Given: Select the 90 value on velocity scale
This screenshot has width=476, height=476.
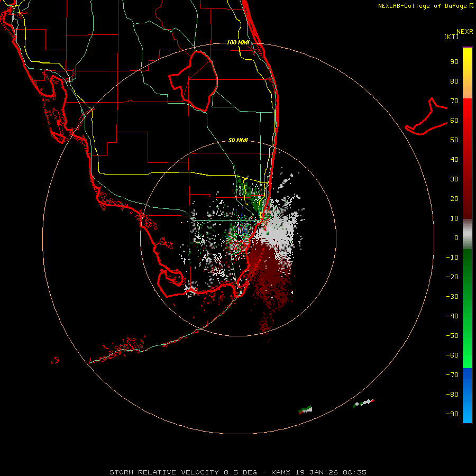Looking at the screenshot, I should coord(454,62).
